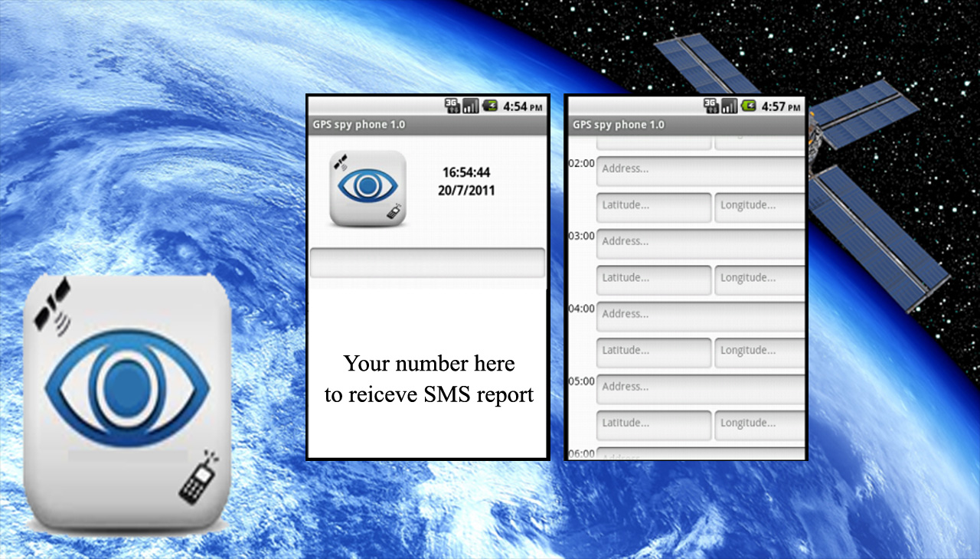
Task: Click the "to reiceve SMS report" caption line
Action: click(429, 395)
